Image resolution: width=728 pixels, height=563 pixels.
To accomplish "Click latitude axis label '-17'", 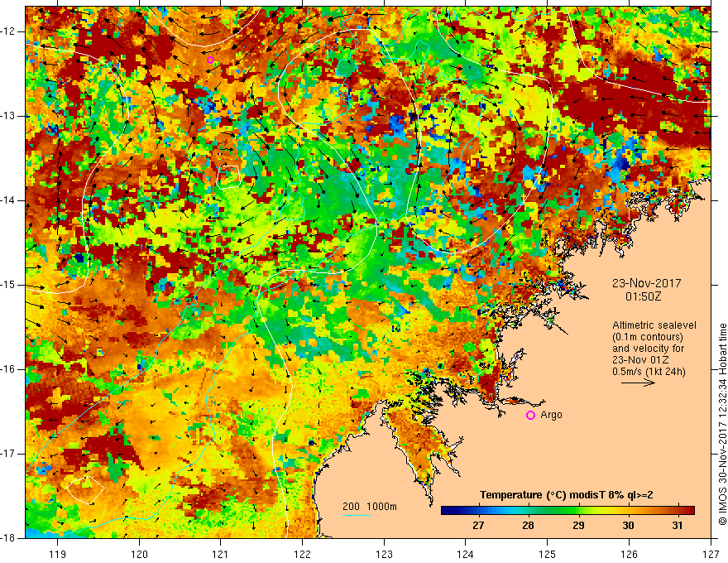I will tap(9, 454).
